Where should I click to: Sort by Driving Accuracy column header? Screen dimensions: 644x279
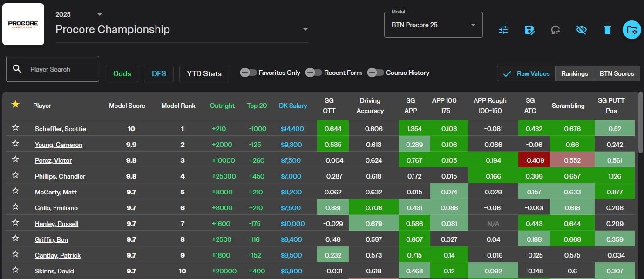[x=370, y=106]
